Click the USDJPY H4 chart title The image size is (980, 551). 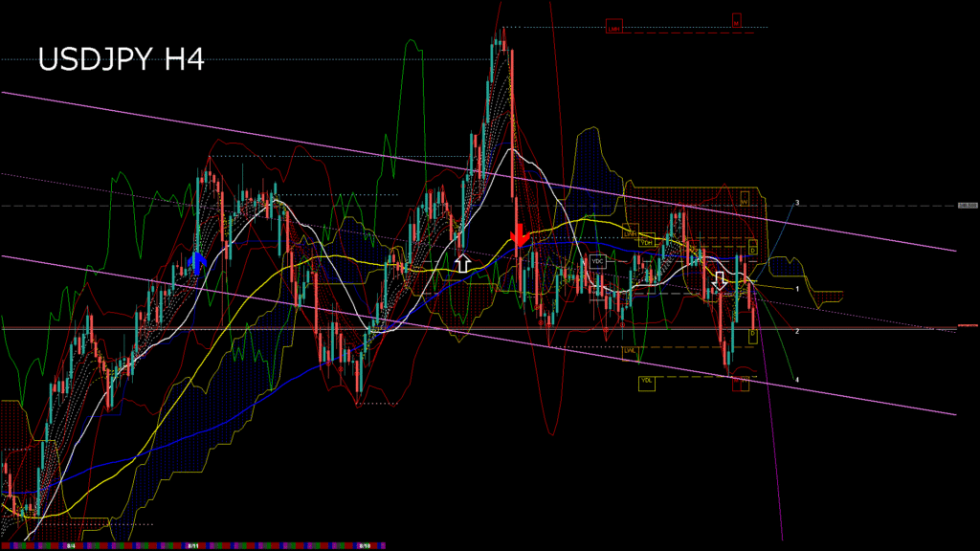121,60
